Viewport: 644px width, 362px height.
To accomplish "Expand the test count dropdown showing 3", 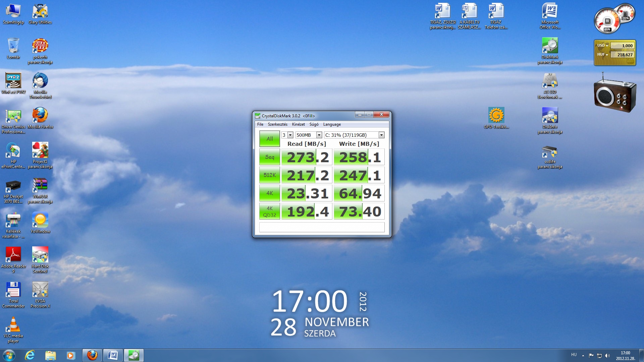I will (x=290, y=135).
